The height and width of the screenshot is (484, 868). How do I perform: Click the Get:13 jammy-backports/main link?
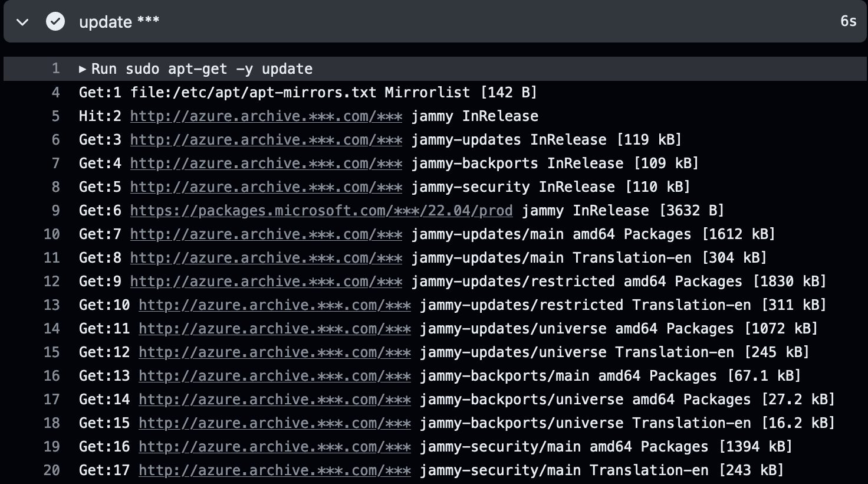coord(275,376)
